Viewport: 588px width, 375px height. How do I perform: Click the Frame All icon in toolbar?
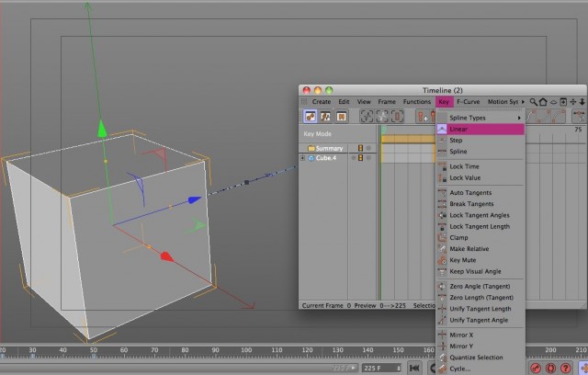pos(367,117)
